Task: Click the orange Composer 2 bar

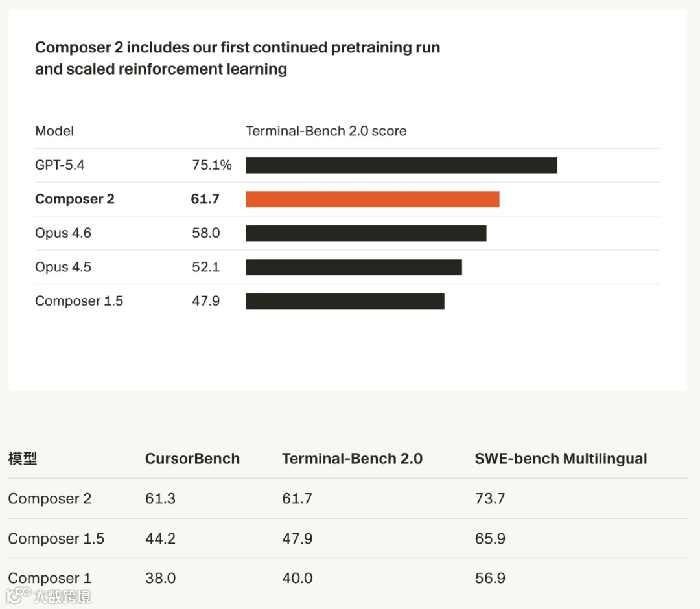Action: click(x=372, y=199)
